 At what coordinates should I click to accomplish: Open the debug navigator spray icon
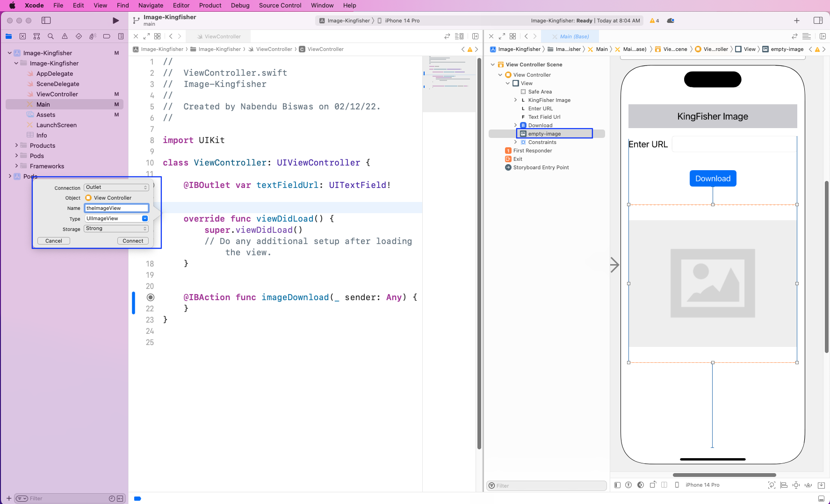point(93,36)
